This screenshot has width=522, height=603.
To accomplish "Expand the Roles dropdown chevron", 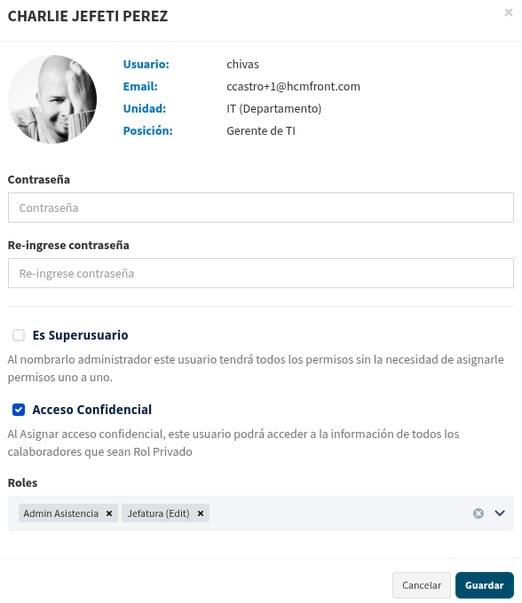I will (500, 513).
